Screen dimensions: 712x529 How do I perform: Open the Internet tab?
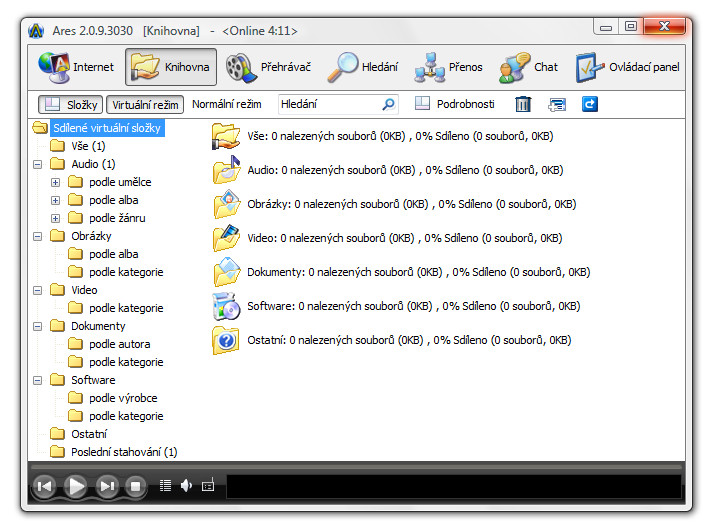75,67
